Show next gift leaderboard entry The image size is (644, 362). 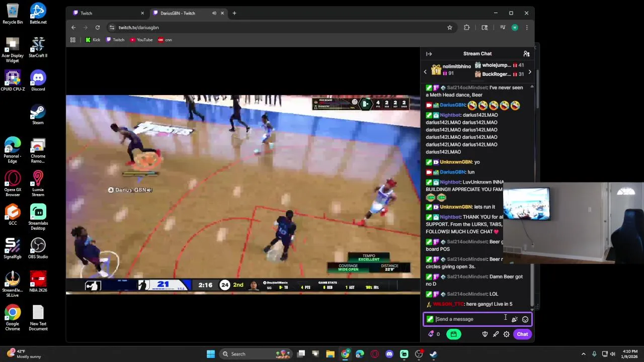coord(529,72)
